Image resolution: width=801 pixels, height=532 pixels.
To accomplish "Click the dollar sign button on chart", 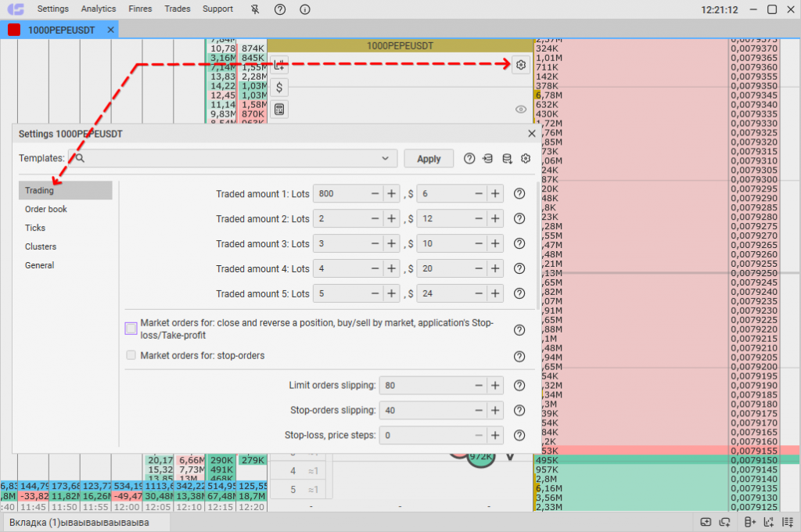I will [279, 88].
